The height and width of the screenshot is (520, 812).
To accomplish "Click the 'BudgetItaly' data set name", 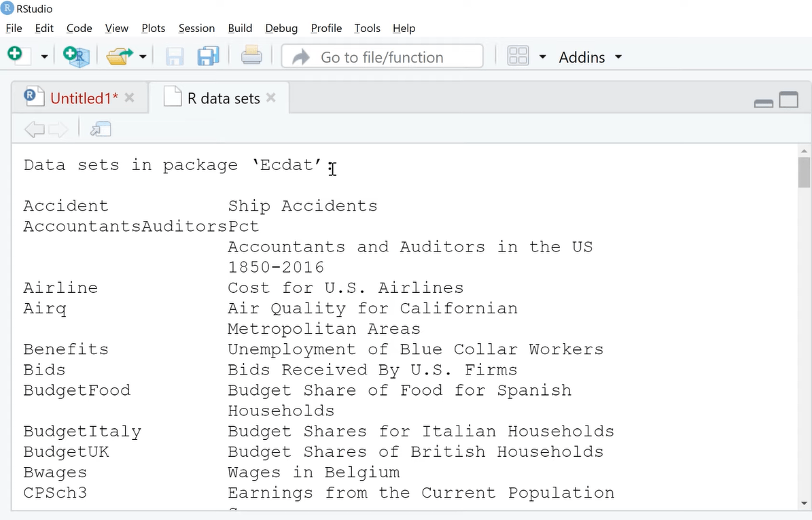I will pyautogui.click(x=82, y=432).
